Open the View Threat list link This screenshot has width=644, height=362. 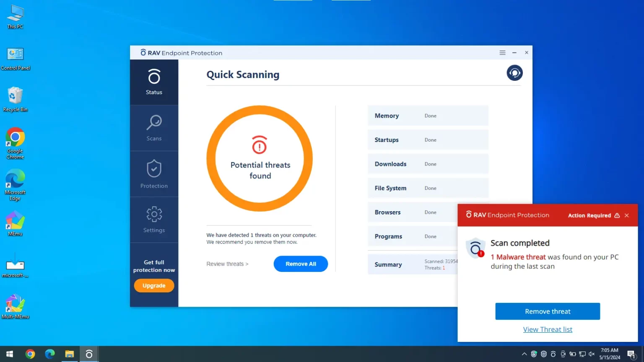click(x=547, y=329)
